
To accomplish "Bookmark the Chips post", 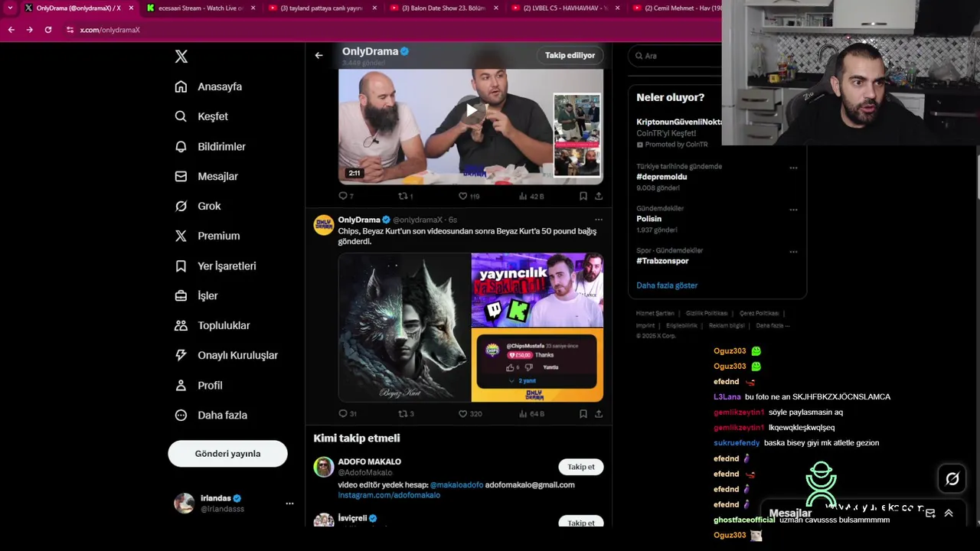I will coord(583,413).
